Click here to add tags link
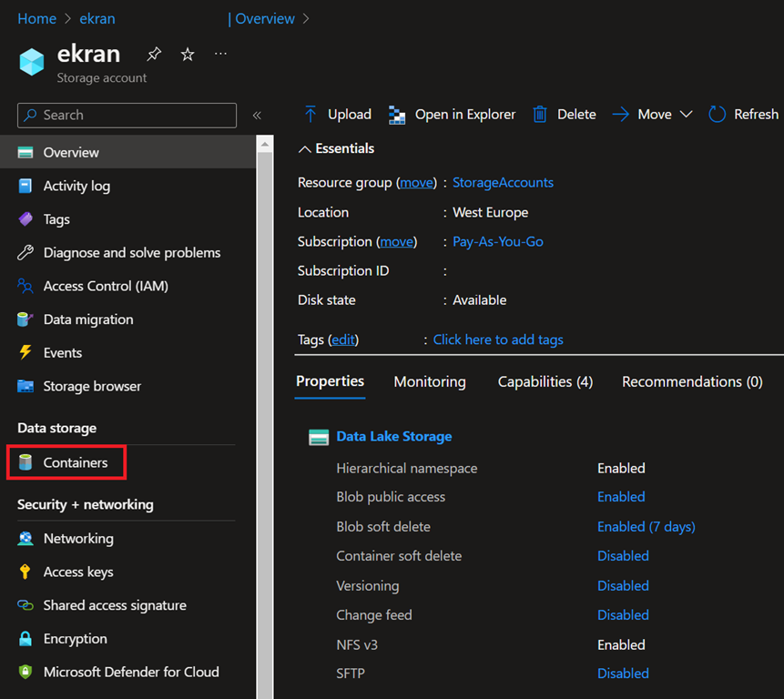 (498, 339)
